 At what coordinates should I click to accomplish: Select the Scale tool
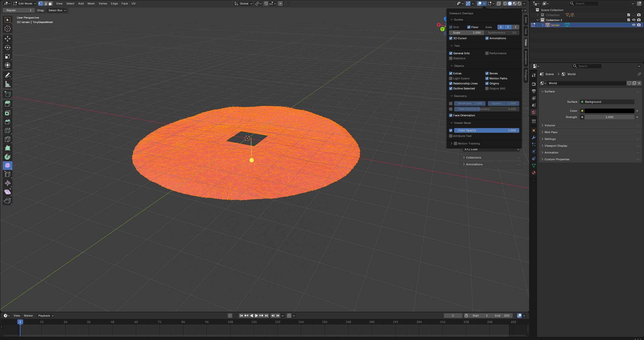(x=8, y=56)
